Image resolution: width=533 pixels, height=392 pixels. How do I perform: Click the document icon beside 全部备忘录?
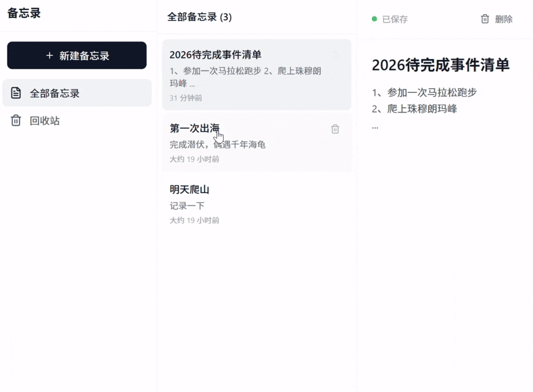pyautogui.click(x=16, y=93)
